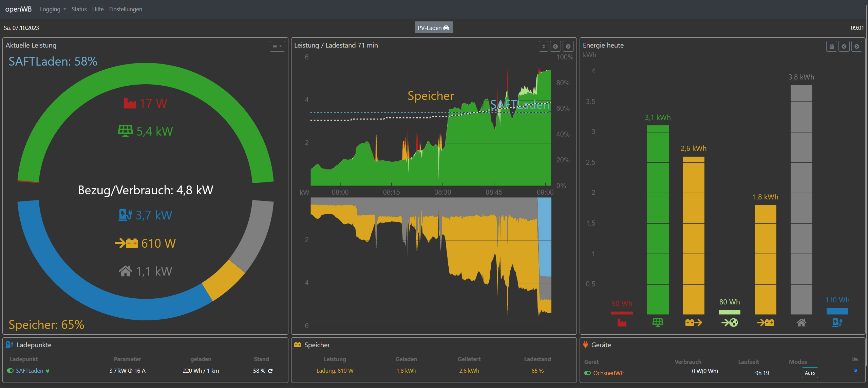Open the Einstellungen menu
The width and height of the screenshot is (868, 388).
tap(126, 9)
